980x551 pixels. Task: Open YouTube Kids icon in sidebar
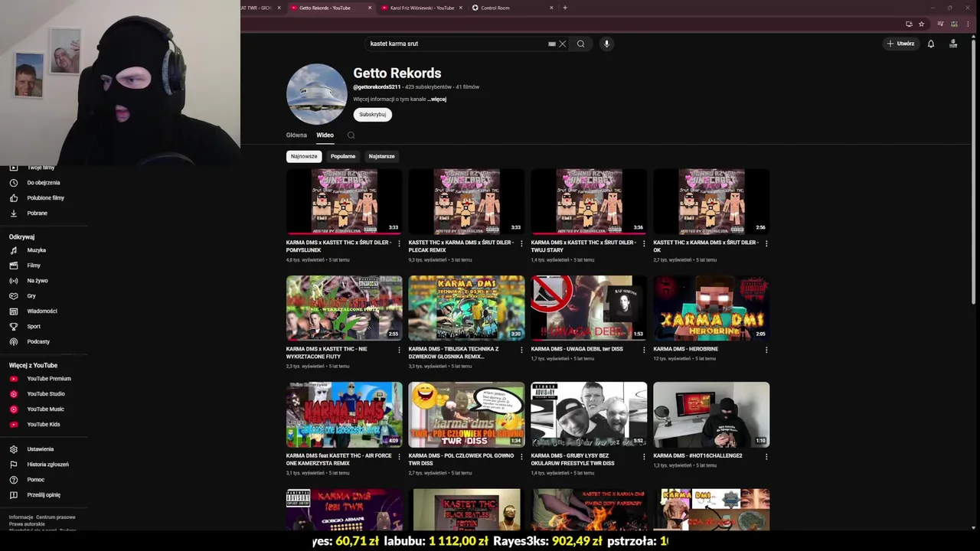13,425
